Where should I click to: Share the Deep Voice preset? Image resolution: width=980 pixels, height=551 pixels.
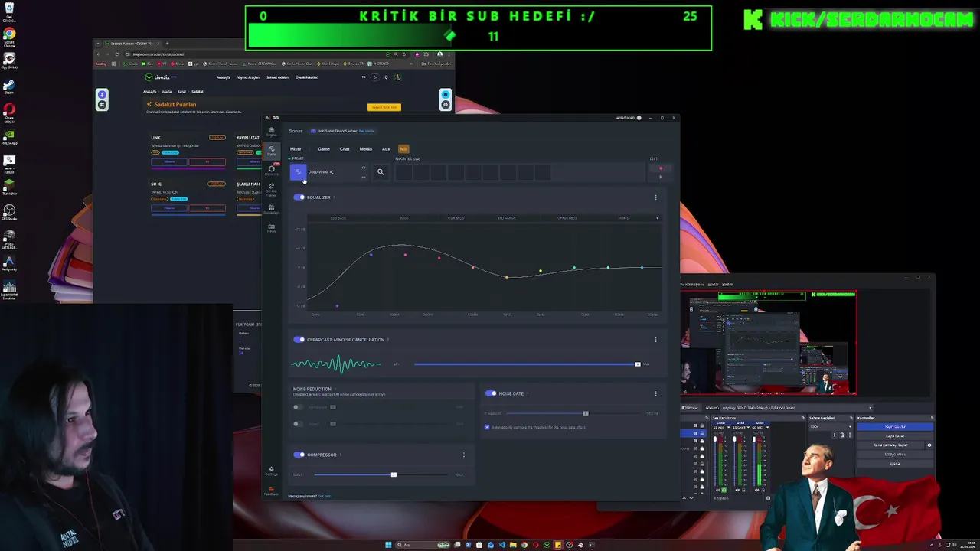tap(332, 172)
